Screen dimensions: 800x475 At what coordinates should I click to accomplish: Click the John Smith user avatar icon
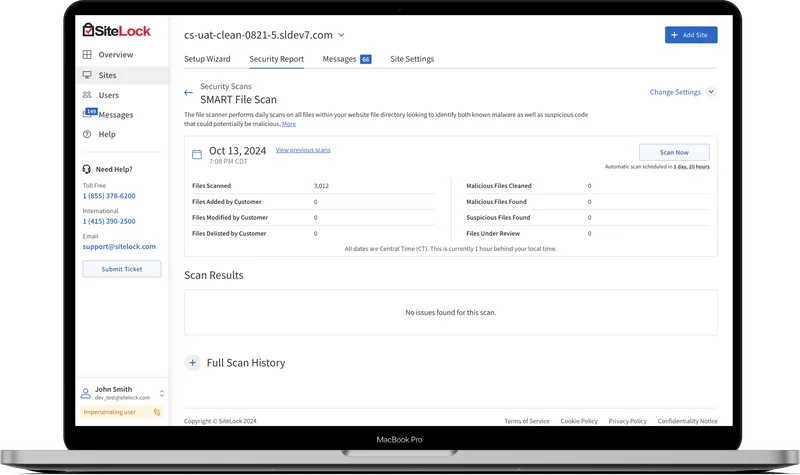point(86,393)
